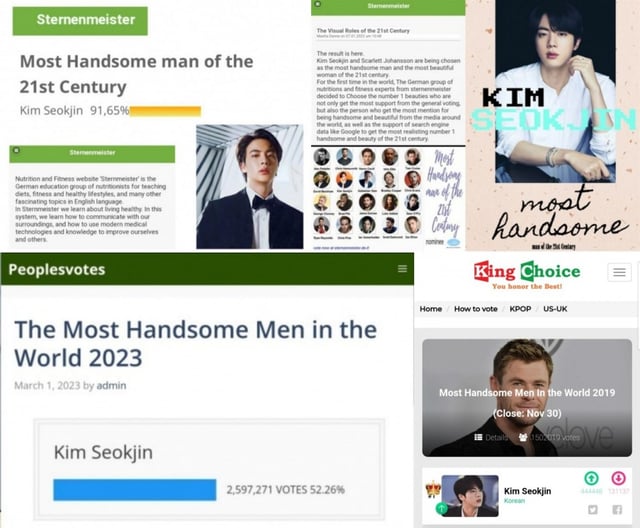
Task: Click the Sternenmeister green header button
Action: 80,20
